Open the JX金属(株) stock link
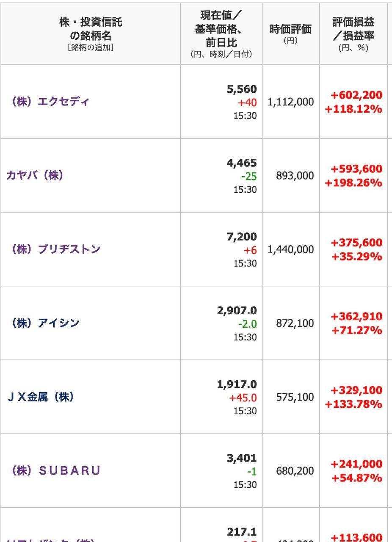This screenshot has height=542, width=392. 40,397
